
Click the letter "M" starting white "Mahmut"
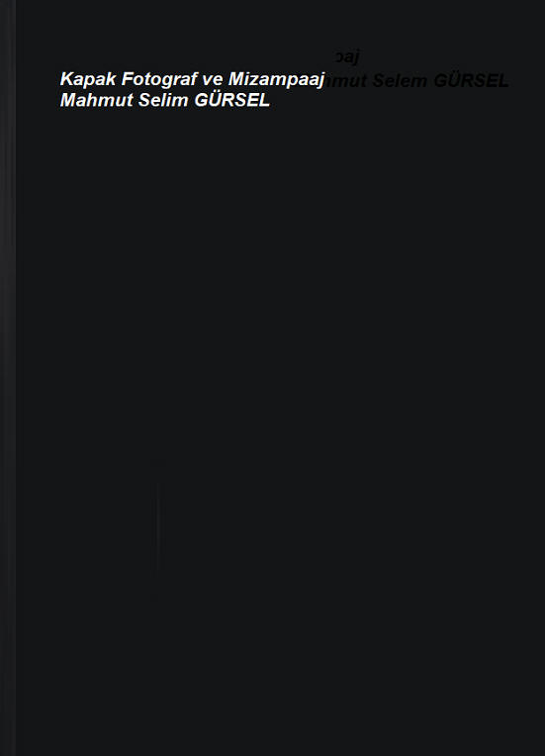click(68, 100)
